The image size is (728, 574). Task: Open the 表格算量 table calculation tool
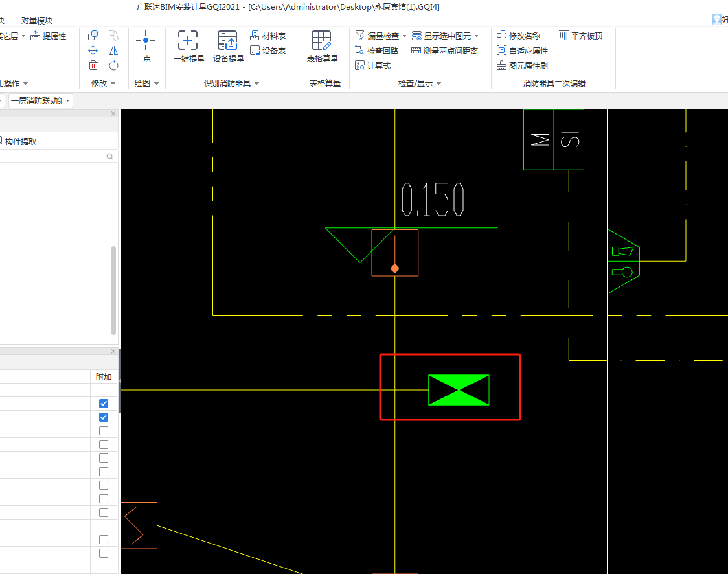click(x=322, y=46)
